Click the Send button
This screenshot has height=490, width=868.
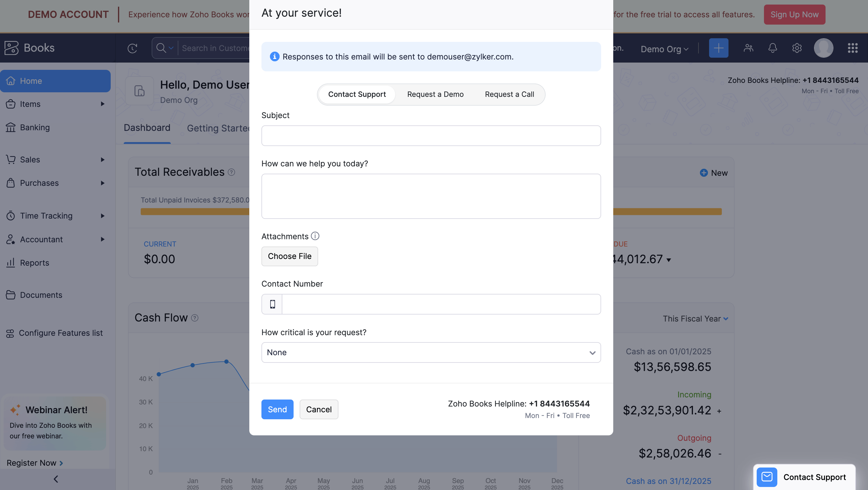[277, 409]
